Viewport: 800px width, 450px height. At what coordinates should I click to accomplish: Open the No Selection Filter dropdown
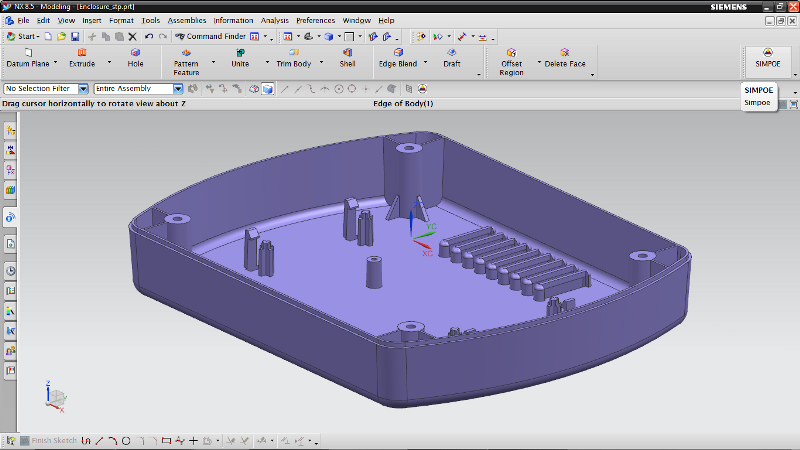[x=83, y=89]
